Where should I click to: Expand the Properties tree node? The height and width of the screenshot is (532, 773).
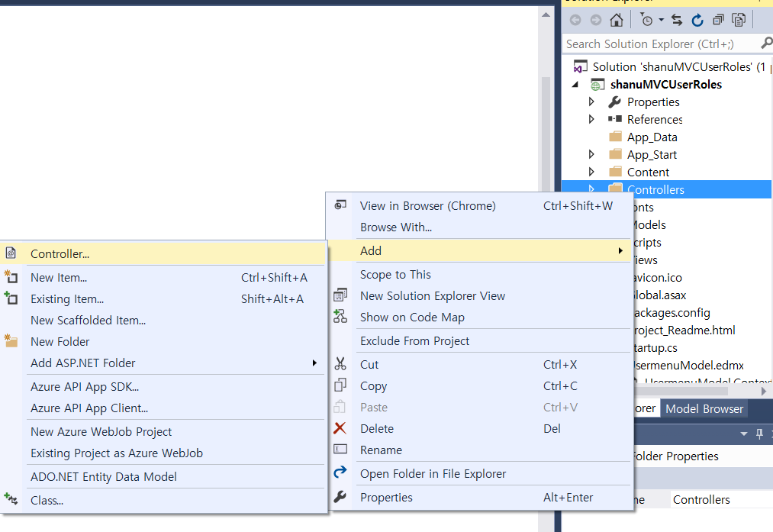[x=591, y=102]
